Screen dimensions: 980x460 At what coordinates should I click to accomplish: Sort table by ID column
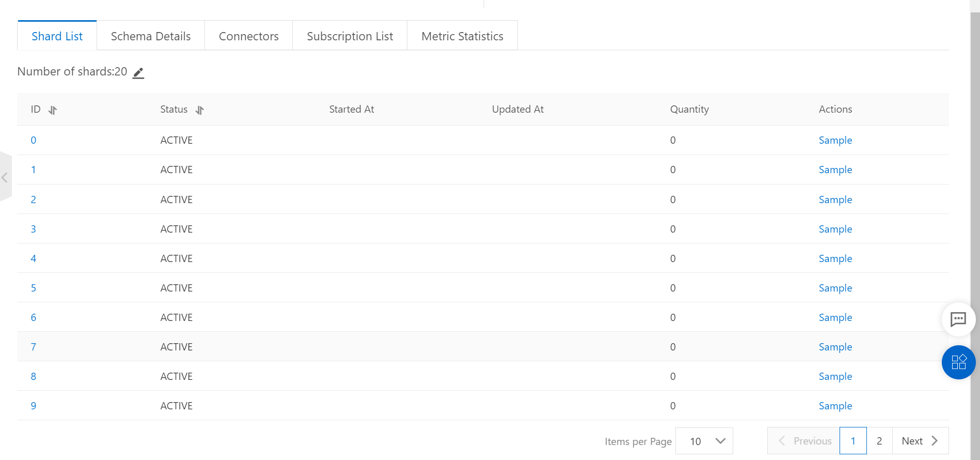pyautogui.click(x=53, y=110)
